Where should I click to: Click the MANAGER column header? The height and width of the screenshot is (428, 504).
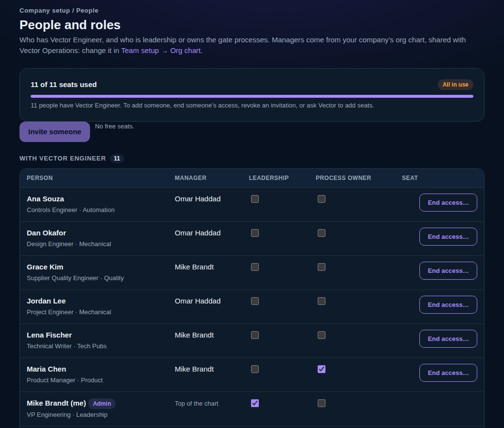191,178
